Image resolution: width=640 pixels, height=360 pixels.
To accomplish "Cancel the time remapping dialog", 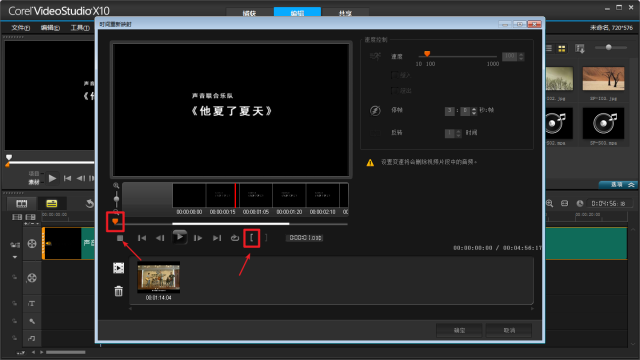I will (x=509, y=330).
